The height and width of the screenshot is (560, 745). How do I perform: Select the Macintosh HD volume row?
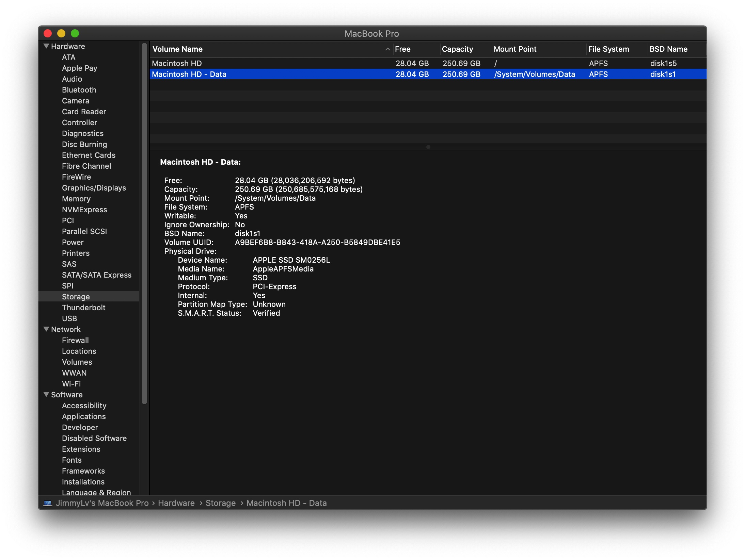(x=177, y=63)
